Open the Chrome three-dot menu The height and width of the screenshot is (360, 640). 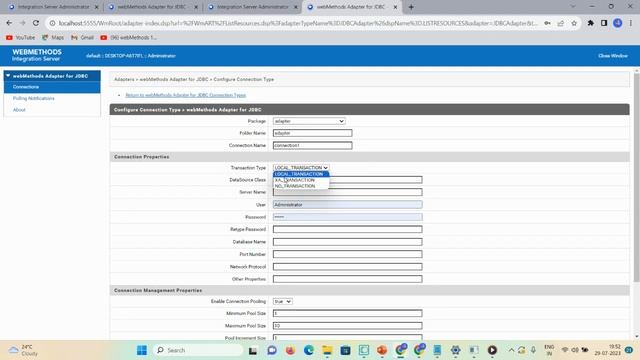tap(631, 23)
